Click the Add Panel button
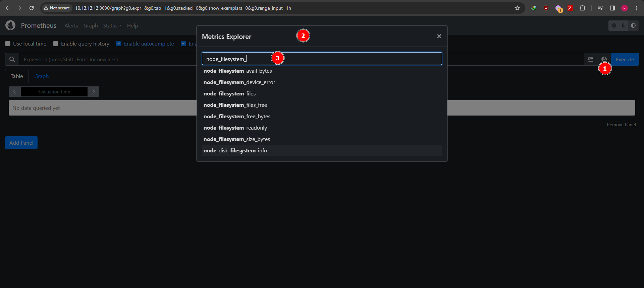This screenshot has height=288, width=644. pyautogui.click(x=21, y=143)
